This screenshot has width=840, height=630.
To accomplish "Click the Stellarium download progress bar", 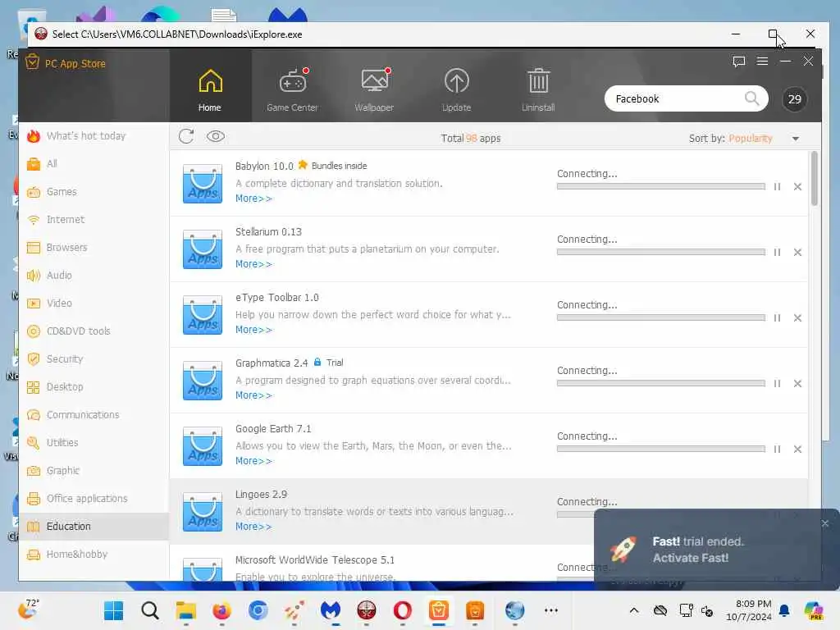I will (x=661, y=253).
